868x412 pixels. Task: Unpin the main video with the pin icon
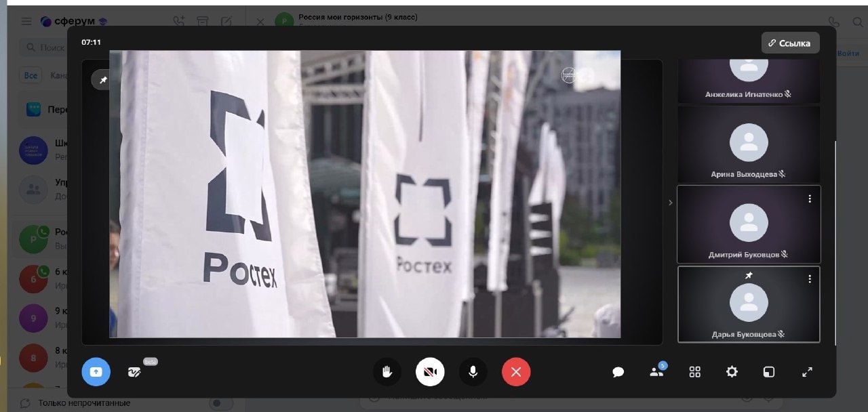tap(103, 80)
